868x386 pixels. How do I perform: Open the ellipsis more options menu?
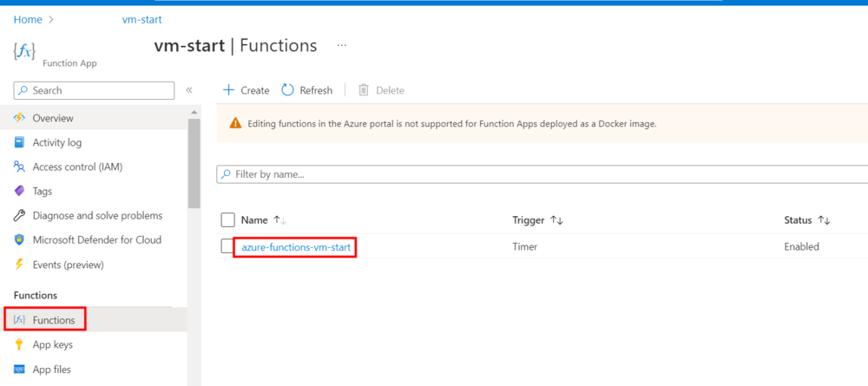341,45
